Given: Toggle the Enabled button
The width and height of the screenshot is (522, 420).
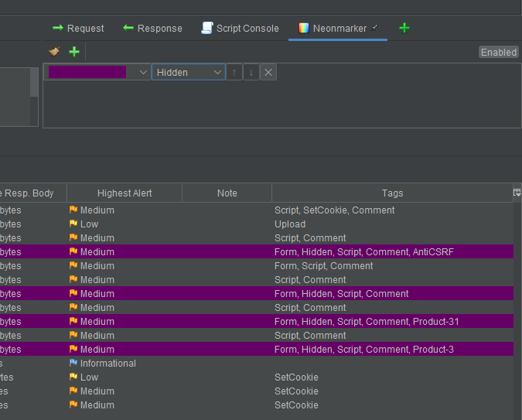Looking at the screenshot, I should 498,52.
